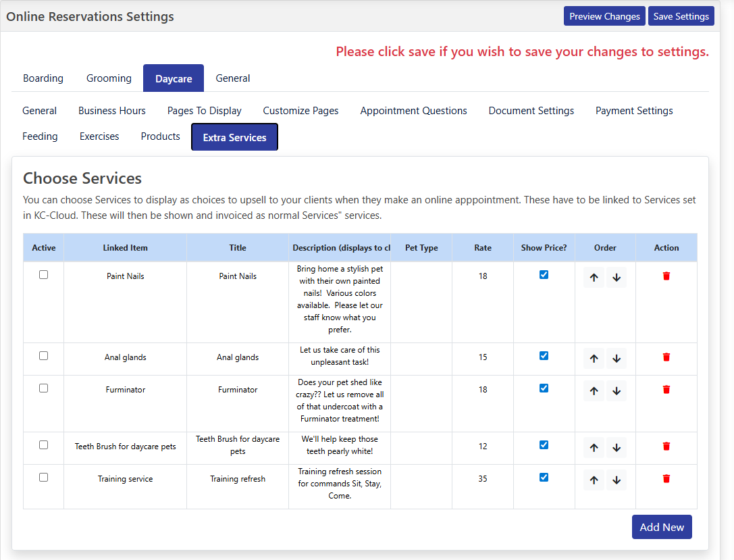Screen dimensions: 734x560
Task: Move Furminator row up
Action: [594, 390]
